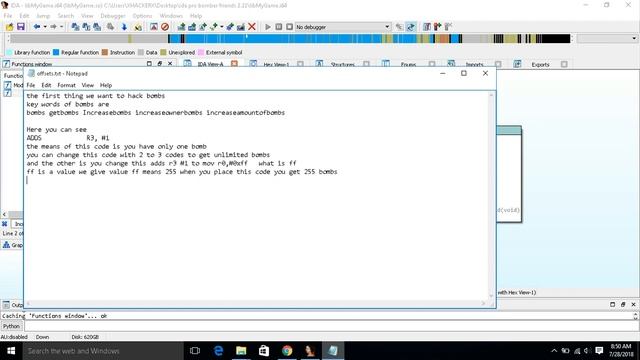This screenshot has width=640, height=360.
Task: Open IDA File menu
Action: tap(8, 16)
